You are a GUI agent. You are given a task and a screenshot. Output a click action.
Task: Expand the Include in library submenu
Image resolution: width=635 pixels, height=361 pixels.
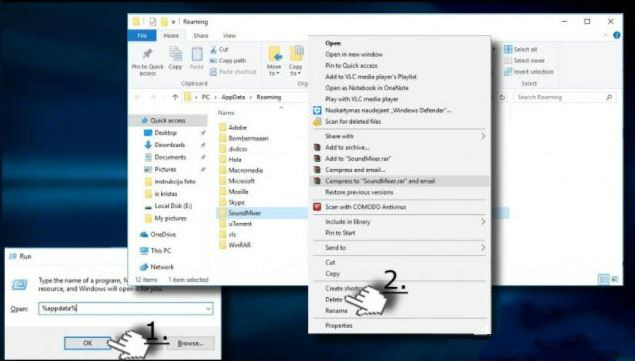click(400, 222)
